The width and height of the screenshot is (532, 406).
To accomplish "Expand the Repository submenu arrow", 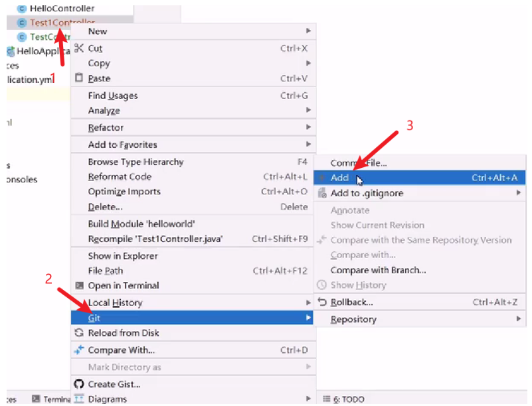I will (518, 319).
